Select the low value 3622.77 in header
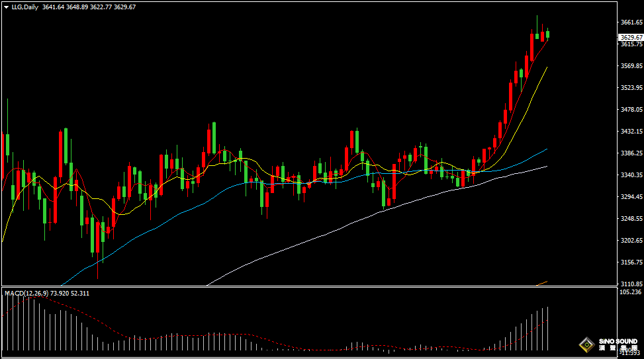Viewport: 644px width, 359px height. (x=101, y=7)
